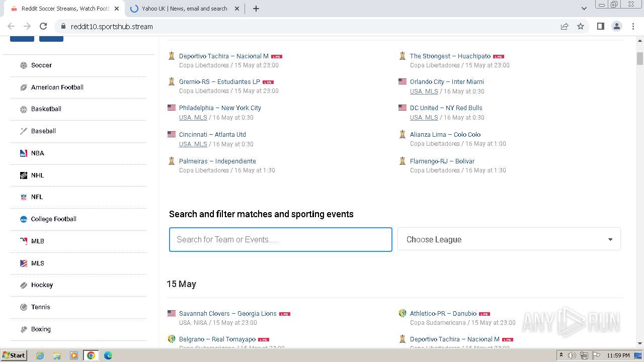
Task: Click USA. MLS link under Cincinnati match
Action: pyautogui.click(x=193, y=144)
